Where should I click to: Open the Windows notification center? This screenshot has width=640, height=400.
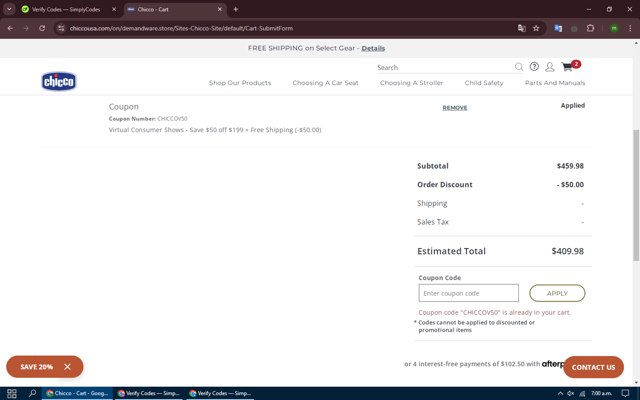click(625, 393)
